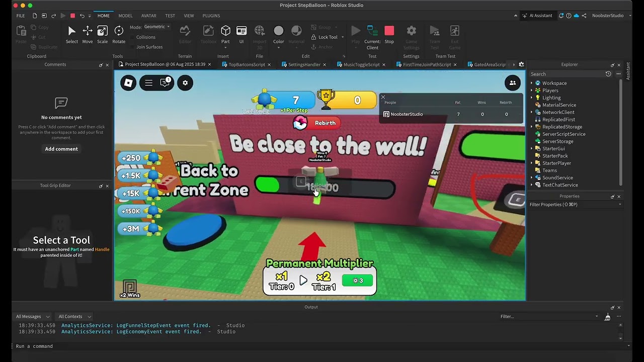
Task: Open the SettingsHandler script tab
Action: click(304, 64)
